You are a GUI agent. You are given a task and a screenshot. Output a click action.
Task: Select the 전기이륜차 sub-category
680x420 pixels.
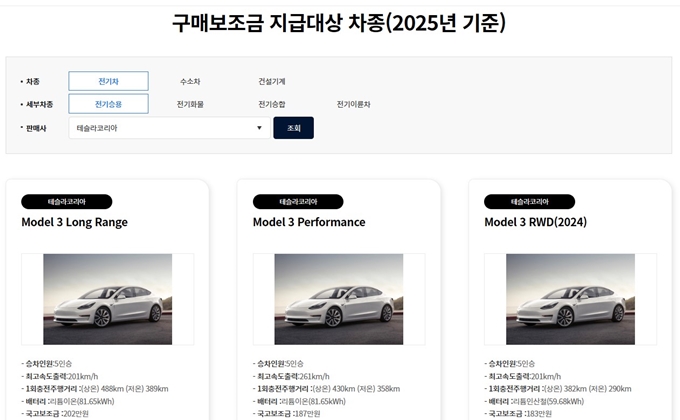click(x=353, y=104)
